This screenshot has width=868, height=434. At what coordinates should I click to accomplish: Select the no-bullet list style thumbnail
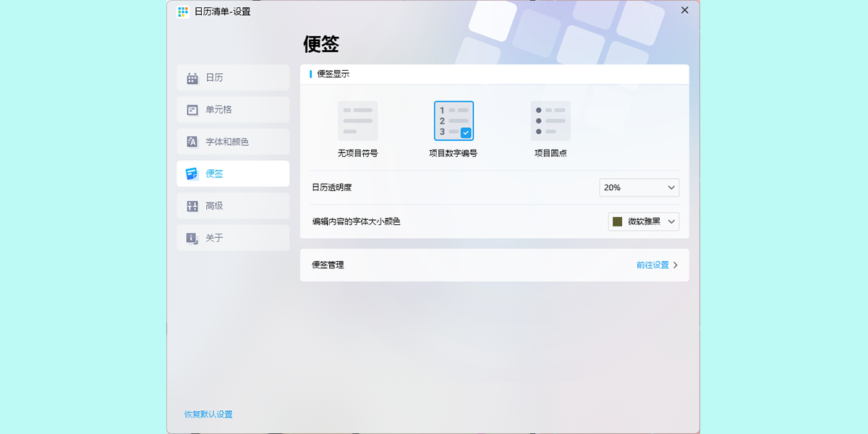(x=357, y=121)
